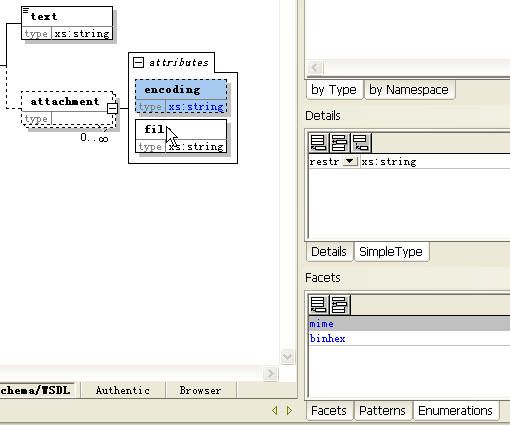This screenshot has height=425, width=510.
Task: Click the 0..∞ occurrence label under attachment
Action: 94,137
